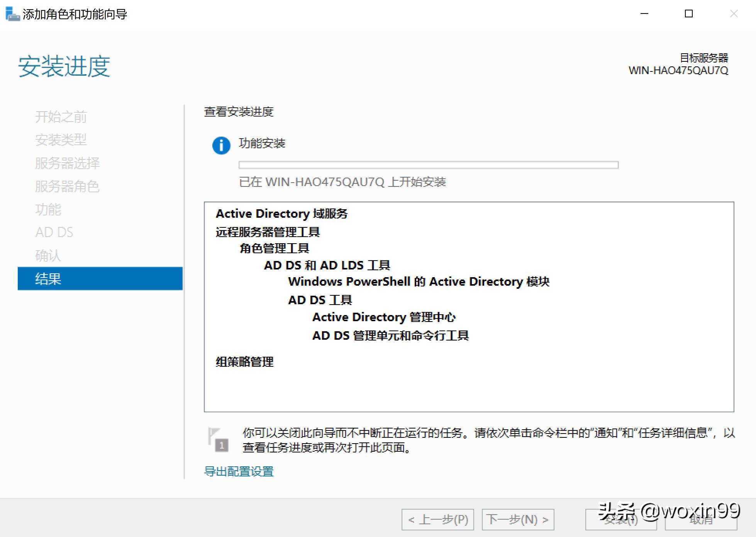Minimize the wizard window
The width and height of the screenshot is (756, 537).
pos(644,14)
